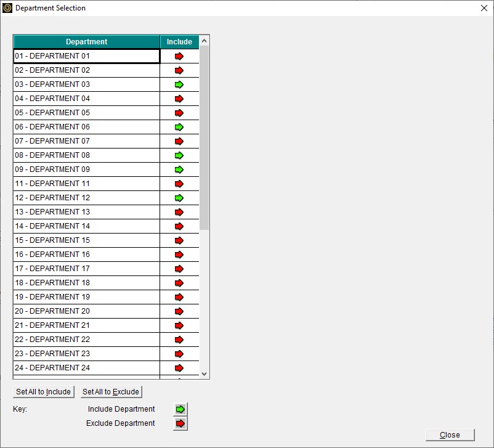Viewport: 494px width, 448px height.
Task: Select the 06 - DEPARTMENT 06 row
Action: [x=87, y=127]
